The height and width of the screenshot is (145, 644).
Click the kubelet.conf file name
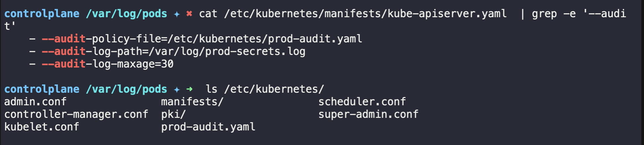point(42,127)
